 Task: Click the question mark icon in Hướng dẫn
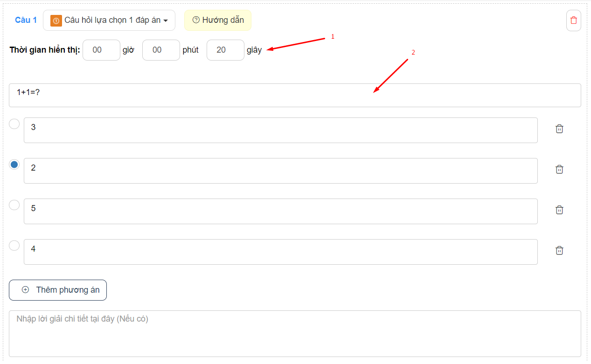pyautogui.click(x=196, y=20)
